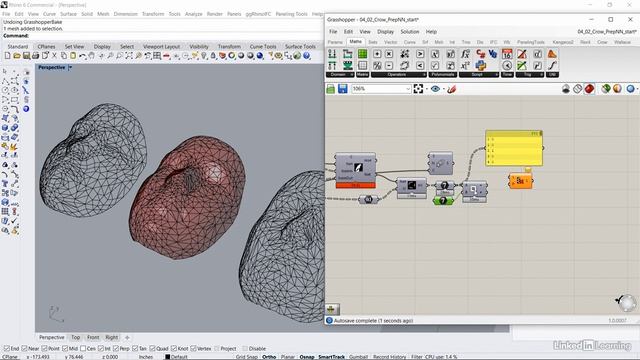Toggle the Knot osnap checkbox

(174, 349)
